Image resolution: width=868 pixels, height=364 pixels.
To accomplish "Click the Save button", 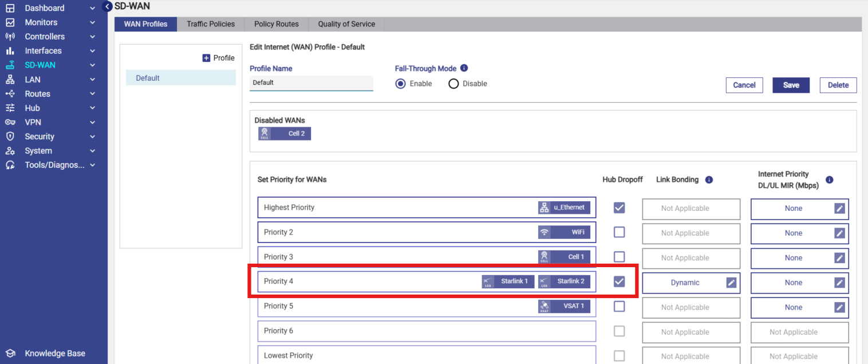I will click(x=791, y=85).
